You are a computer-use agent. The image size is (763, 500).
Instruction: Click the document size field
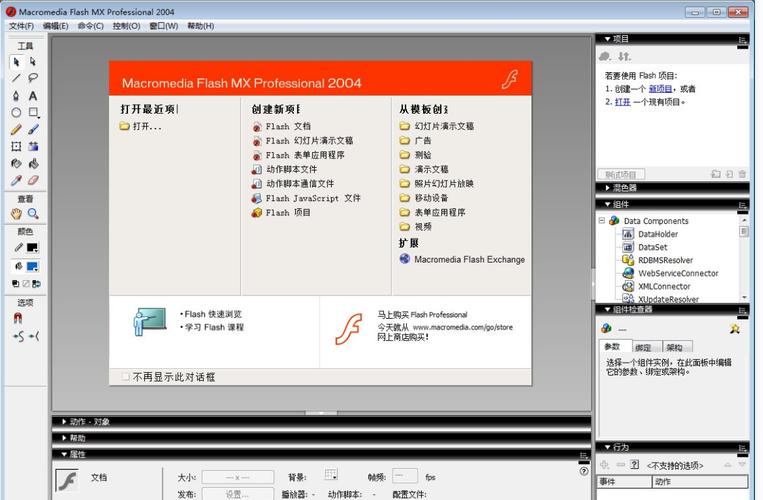point(237,477)
